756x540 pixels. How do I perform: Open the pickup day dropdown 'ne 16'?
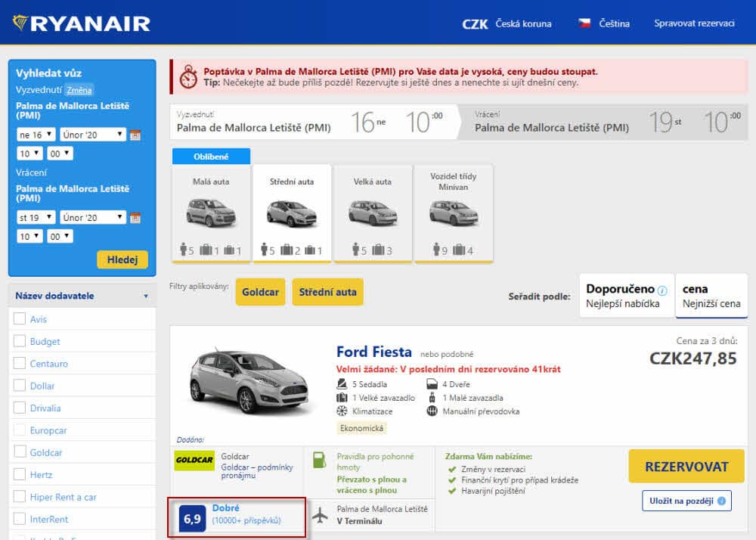pos(36,135)
